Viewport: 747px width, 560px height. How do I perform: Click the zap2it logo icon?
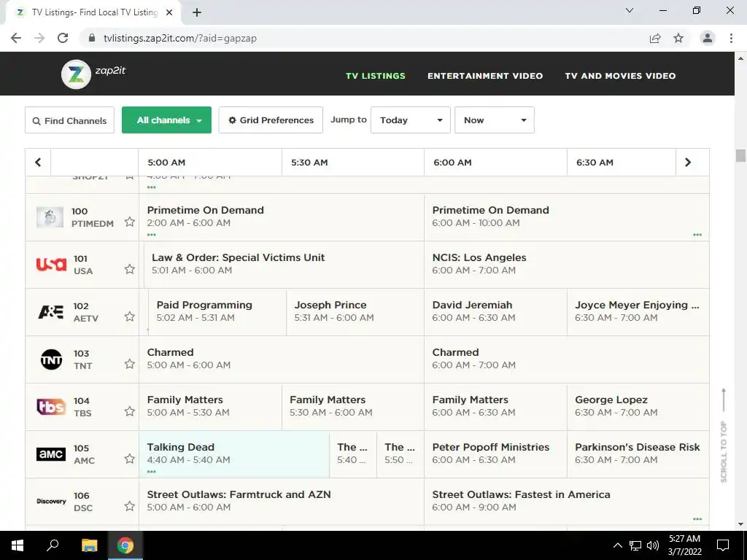(76, 74)
